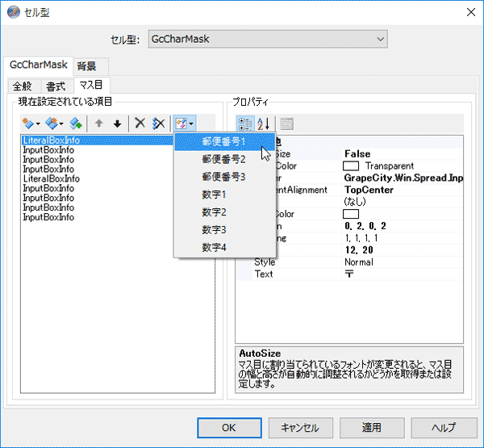The height and width of the screenshot is (448, 484).
Task: Open the セル型 GcCharMask combo box
Action: (x=268, y=39)
